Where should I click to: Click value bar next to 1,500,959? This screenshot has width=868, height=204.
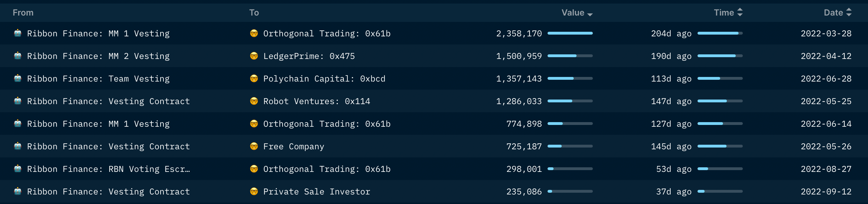tap(570, 56)
